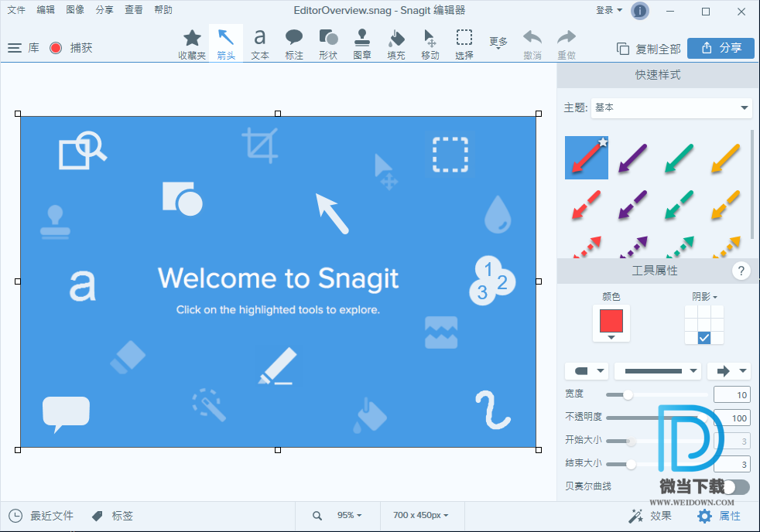
Task: Open the 帮助 Help menu
Action: click(x=163, y=10)
